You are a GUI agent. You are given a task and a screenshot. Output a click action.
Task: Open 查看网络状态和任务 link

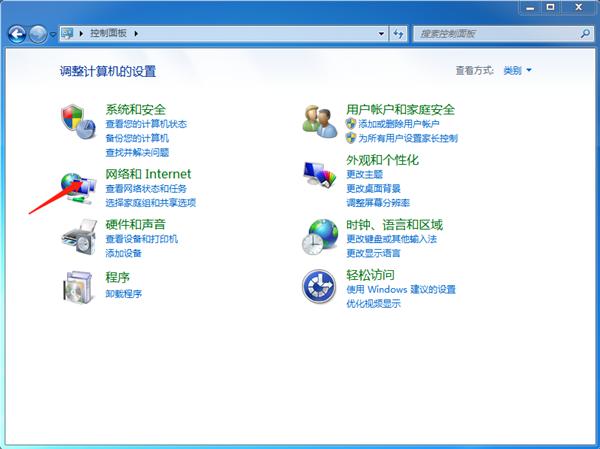point(146,188)
